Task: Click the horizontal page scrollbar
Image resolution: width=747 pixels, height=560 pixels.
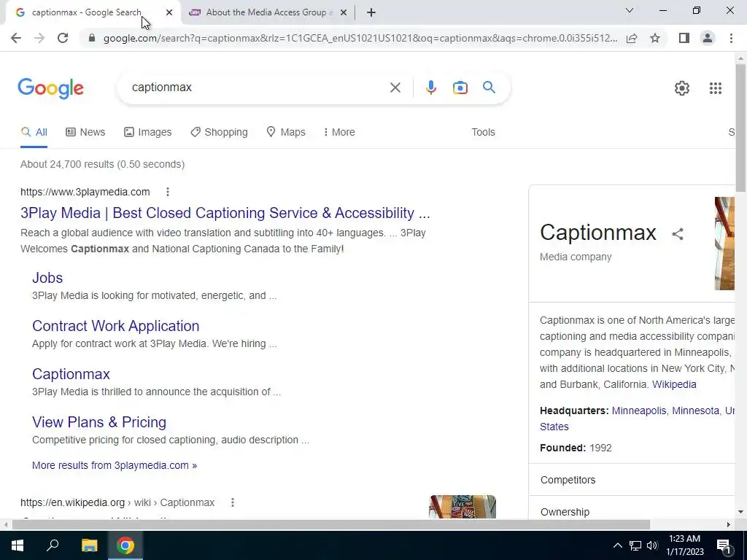Action: pyautogui.click(x=330, y=524)
